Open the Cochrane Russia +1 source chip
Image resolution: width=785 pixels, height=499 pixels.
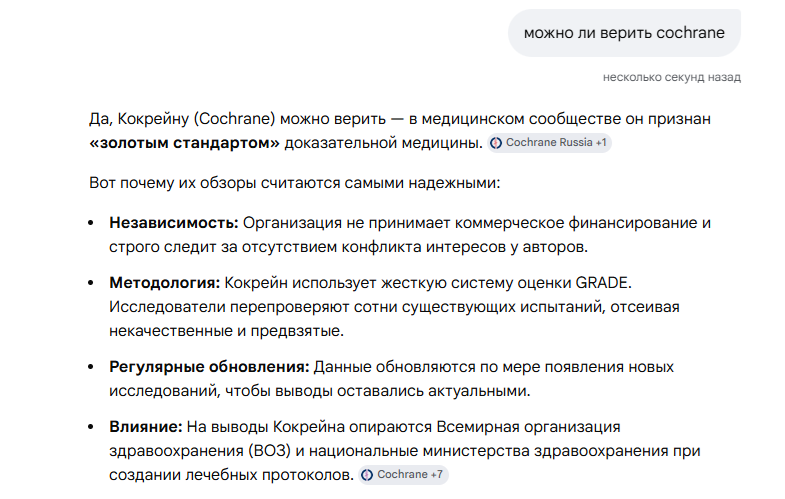(549, 143)
